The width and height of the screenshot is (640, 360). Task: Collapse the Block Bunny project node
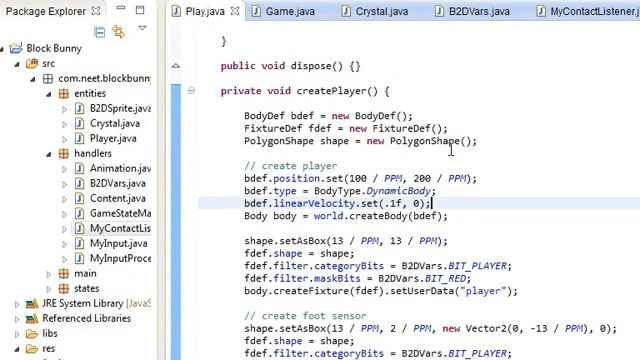2,49
